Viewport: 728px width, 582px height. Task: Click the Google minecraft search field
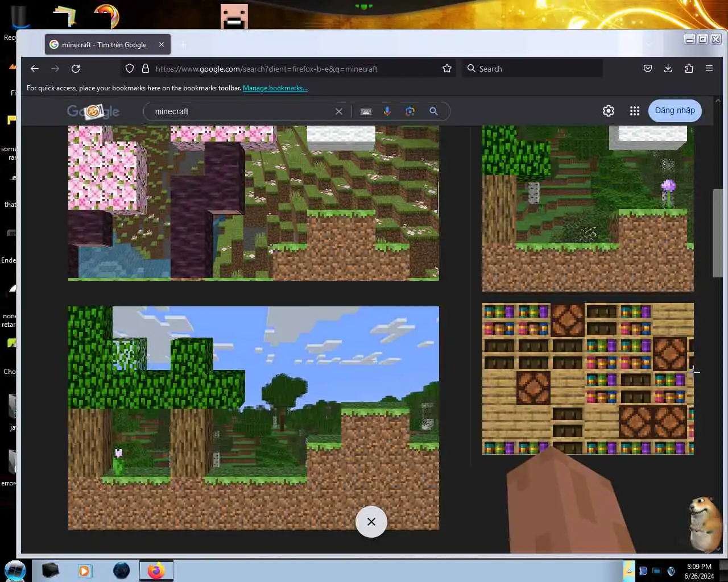point(243,111)
